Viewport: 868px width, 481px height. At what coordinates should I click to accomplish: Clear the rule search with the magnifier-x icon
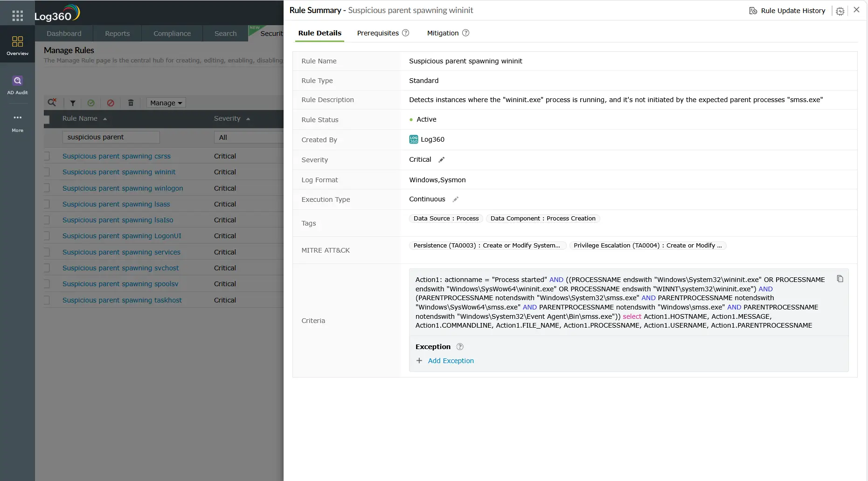tap(52, 103)
